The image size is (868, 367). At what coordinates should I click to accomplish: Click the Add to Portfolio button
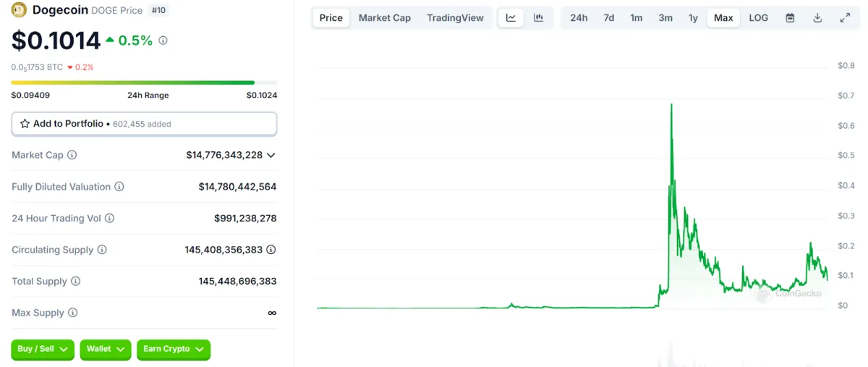[x=144, y=124]
